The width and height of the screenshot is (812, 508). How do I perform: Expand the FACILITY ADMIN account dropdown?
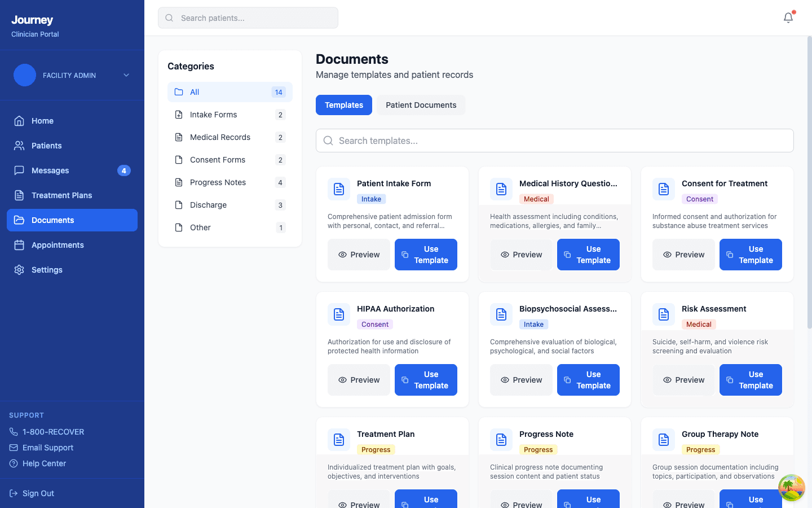126,75
